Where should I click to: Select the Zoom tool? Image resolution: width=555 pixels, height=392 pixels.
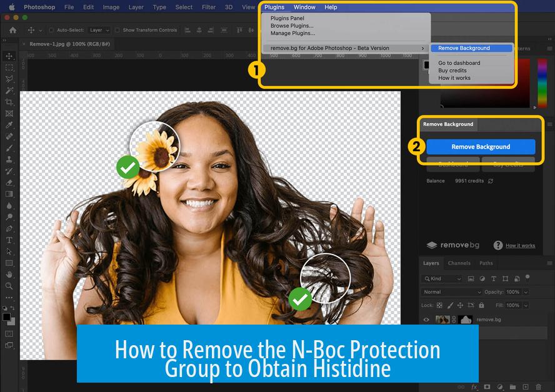point(9,286)
